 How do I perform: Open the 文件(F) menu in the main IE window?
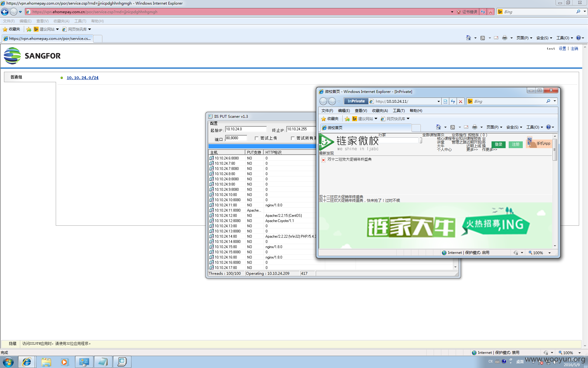click(9, 21)
